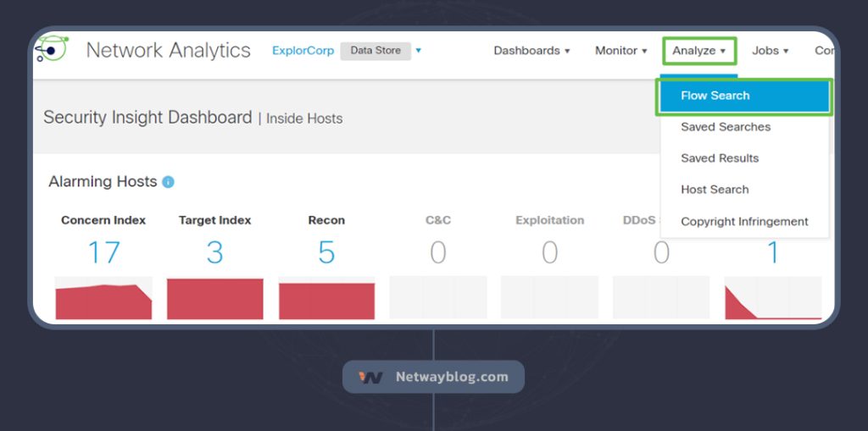The image size is (868, 431).
Task: Expand the Monitor menu
Action: (620, 51)
